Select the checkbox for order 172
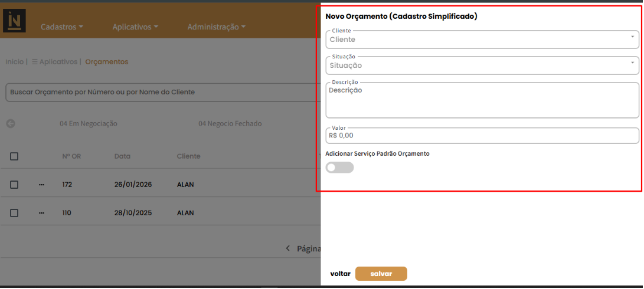Viewport: 644px width, 289px height. [x=14, y=185]
